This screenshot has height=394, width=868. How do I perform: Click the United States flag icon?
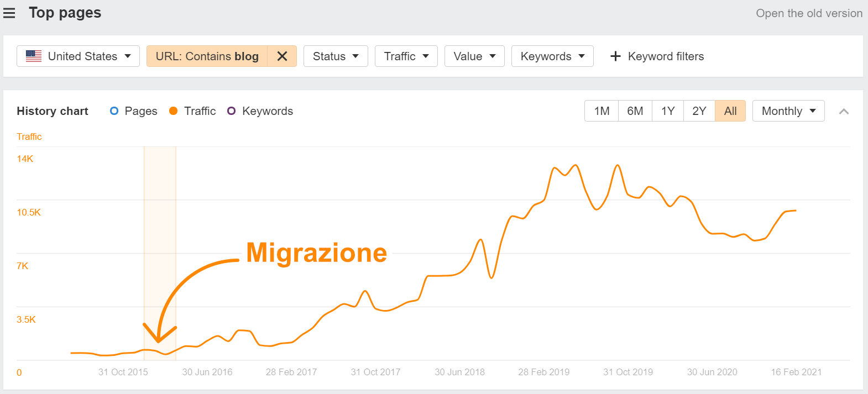pyautogui.click(x=34, y=56)
